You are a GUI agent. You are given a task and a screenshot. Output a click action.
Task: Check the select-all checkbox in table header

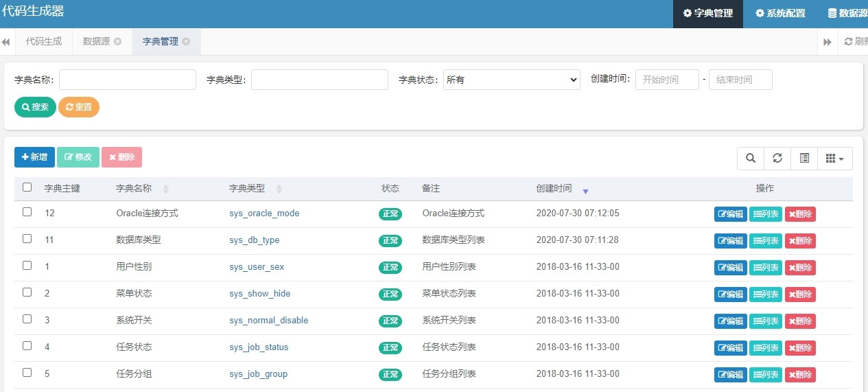point(27,187)
